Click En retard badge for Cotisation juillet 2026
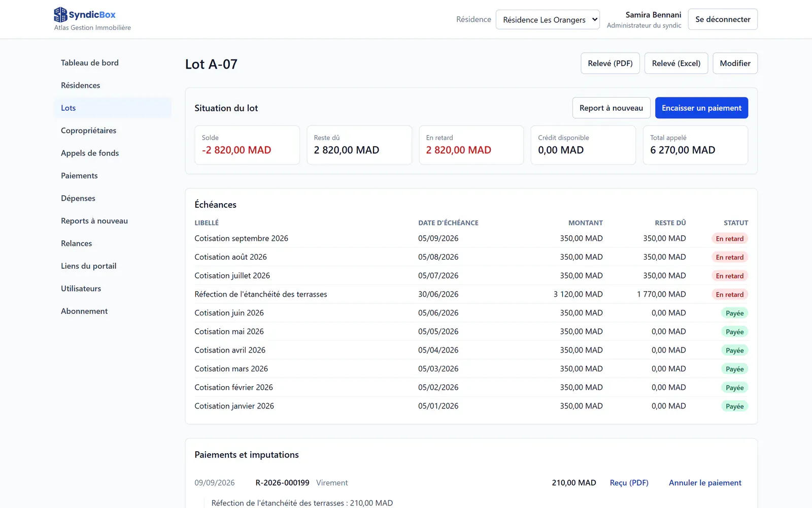Viewport: 812px width, 508px height. point(729,276)
